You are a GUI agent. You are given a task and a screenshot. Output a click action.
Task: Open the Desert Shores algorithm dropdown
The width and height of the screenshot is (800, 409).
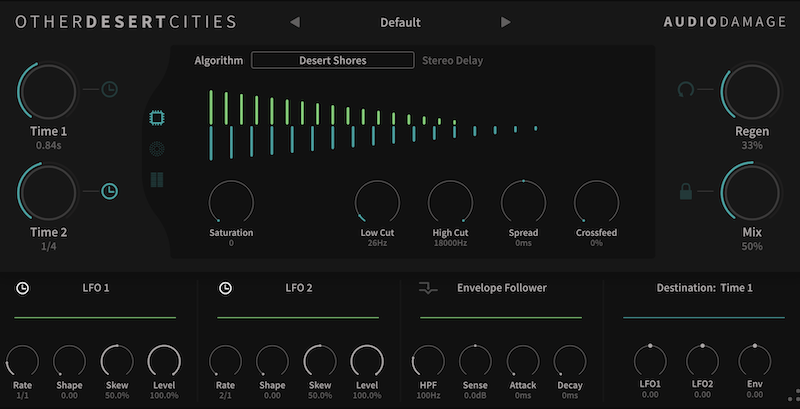tap(332, 60)
